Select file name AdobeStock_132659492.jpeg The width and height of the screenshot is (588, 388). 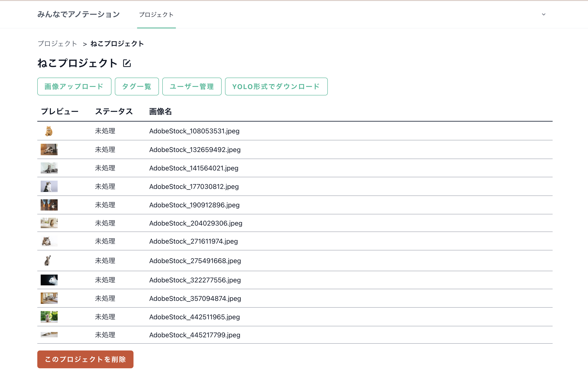point(195,149)
